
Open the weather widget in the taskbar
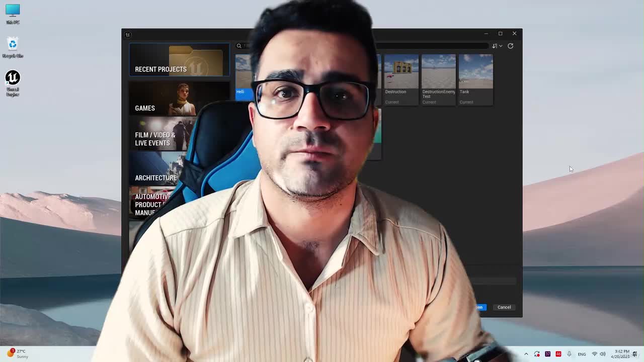click(18, 353)
